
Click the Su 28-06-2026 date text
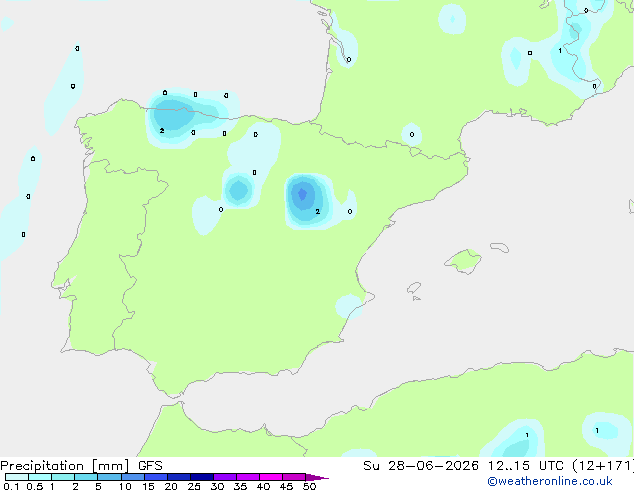coord(421,466)
